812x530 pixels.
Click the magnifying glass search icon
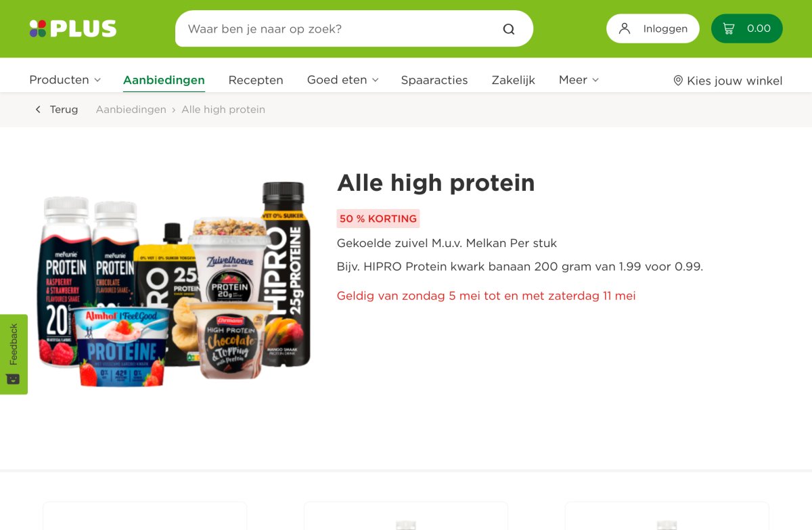pyautogui.click(x=509, y=29)
